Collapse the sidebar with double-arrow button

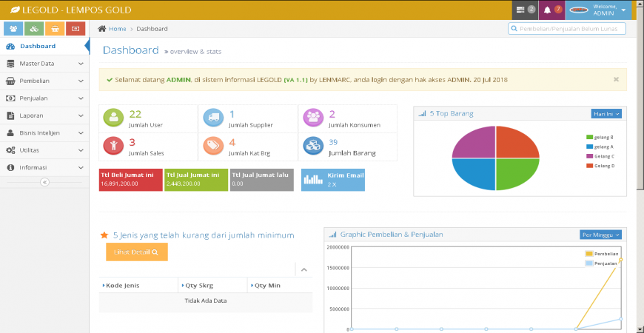(44, 181)
